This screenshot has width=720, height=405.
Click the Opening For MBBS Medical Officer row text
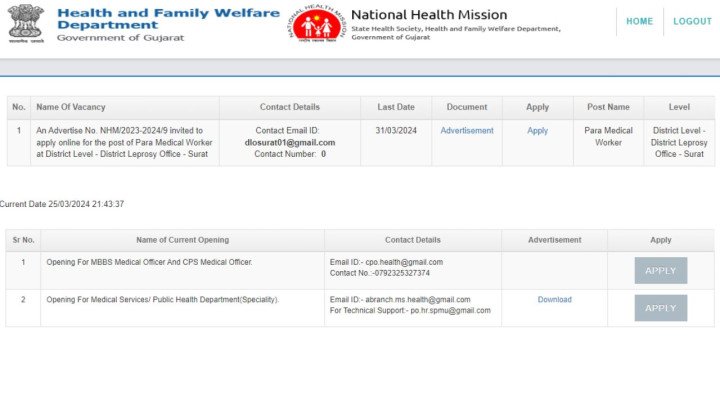[149, 262]
